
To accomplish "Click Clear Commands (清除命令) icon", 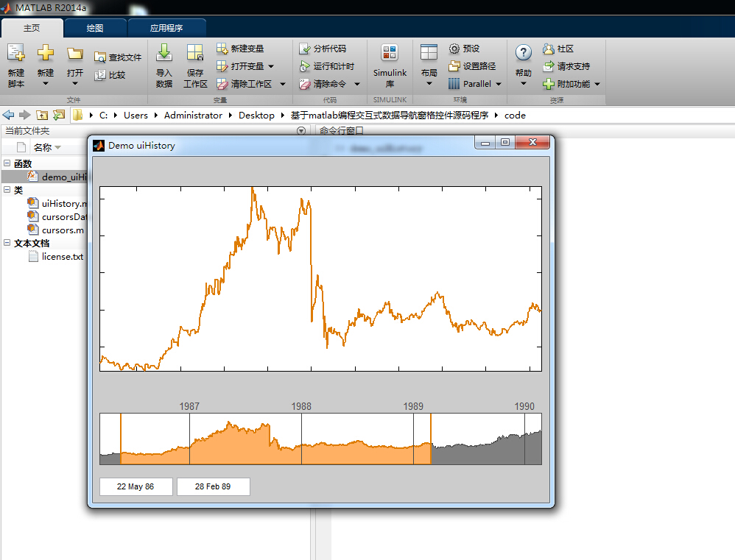I will pyautogui.click(x=305, y=84).
